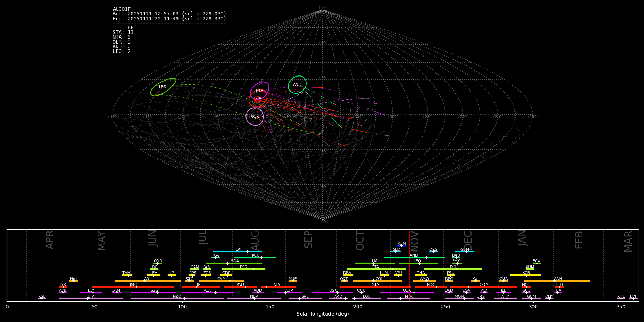Click the QUA shower label in timeline
The width and height of the screenshot is (644, 322).
pos(503,279)
